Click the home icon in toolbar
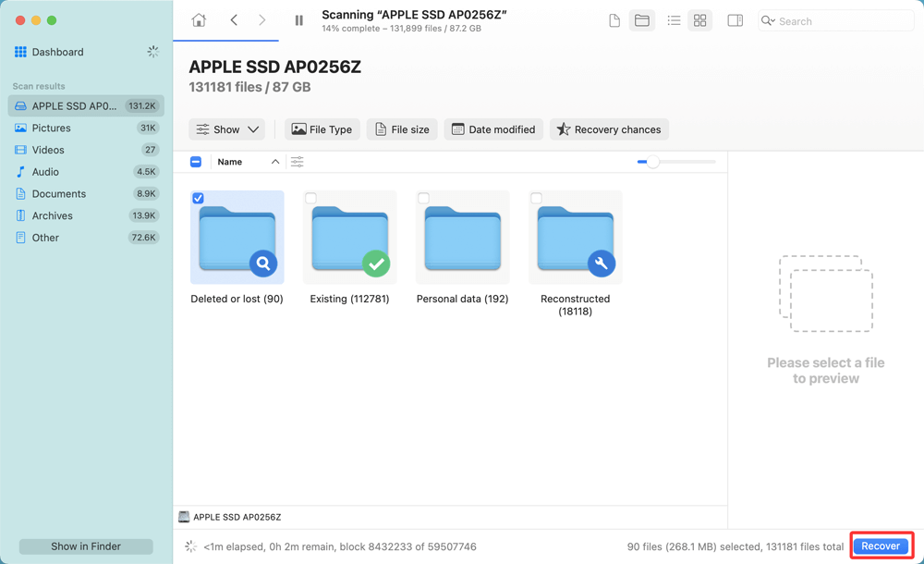This screenshot has width=924, height=564. click(x=198, y=19)
